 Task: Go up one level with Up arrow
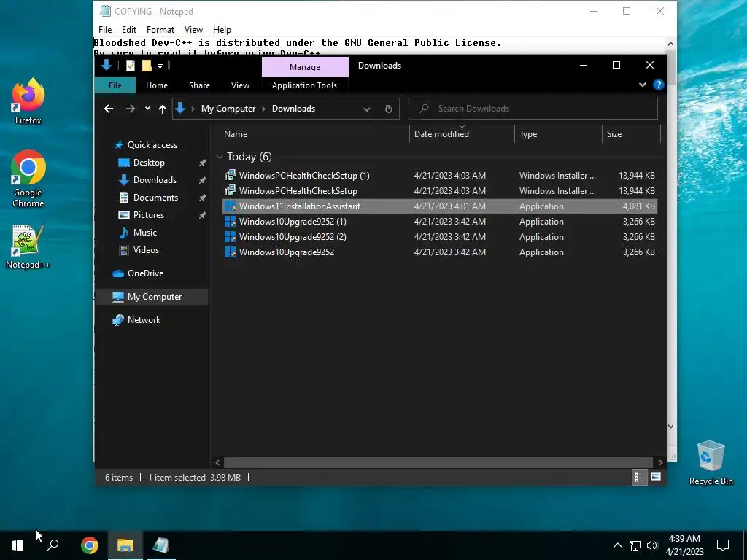pos(163,109)
